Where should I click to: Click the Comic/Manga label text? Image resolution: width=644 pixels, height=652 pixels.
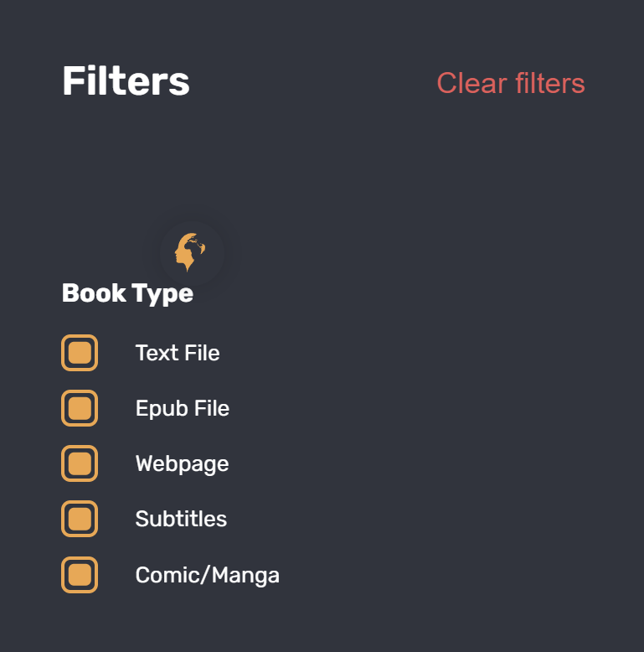(207, 575)
